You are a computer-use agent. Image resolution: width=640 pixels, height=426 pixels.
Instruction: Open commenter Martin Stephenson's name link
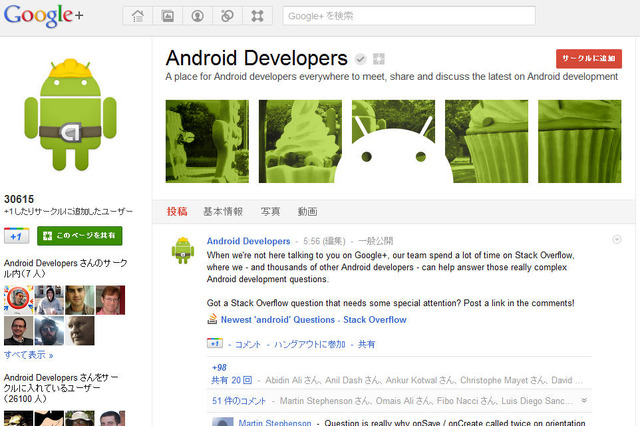(275, 422)
